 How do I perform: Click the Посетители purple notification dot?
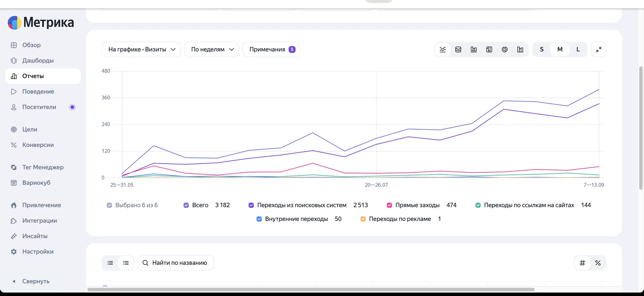coord(72,107)
